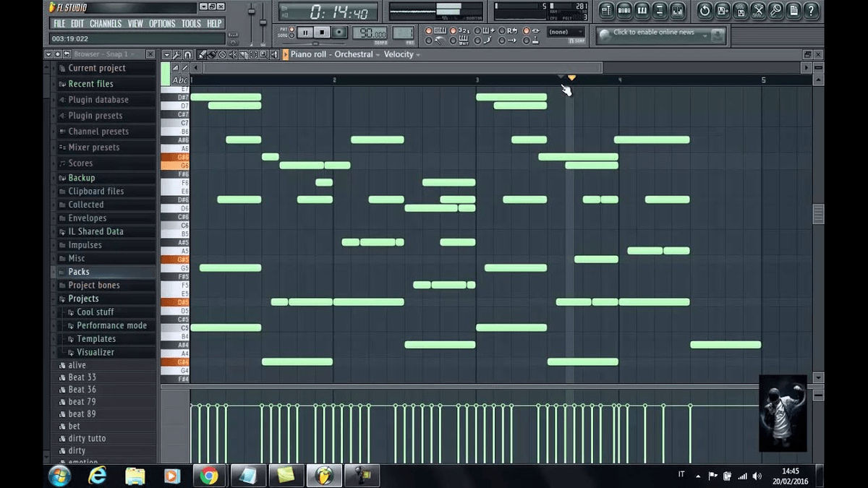Screen dimensions: 868x488
Task: Click the Help question mark icon
Action: tap(812, 10)
